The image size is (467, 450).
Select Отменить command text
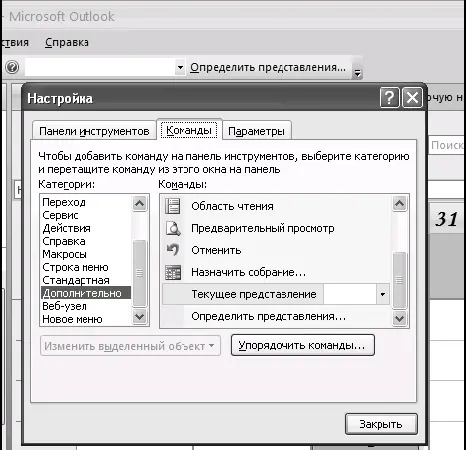coord(216,250)
